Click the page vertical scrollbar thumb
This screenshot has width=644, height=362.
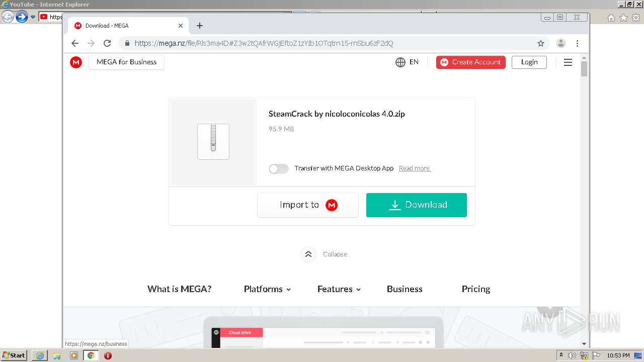[584, 68]
